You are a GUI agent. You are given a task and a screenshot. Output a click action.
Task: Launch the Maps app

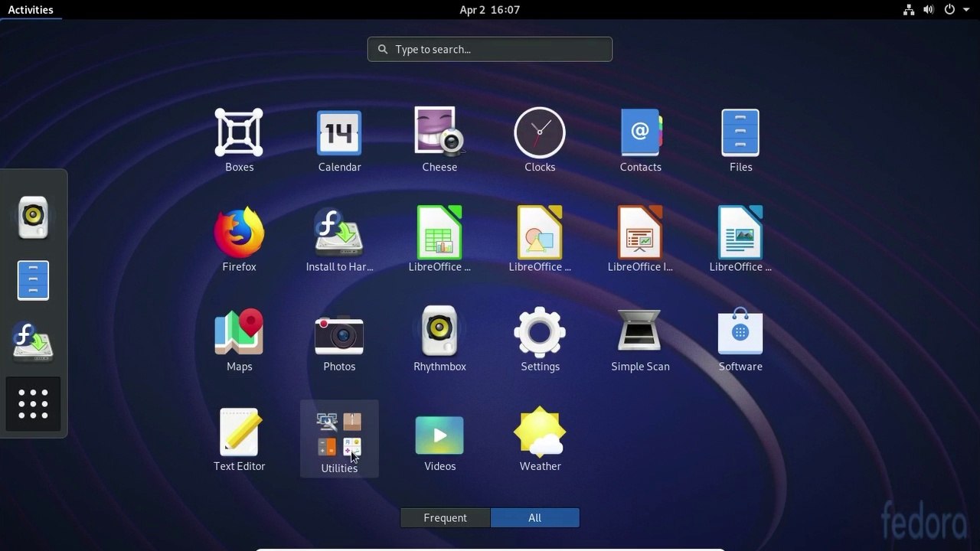(239, 332)
